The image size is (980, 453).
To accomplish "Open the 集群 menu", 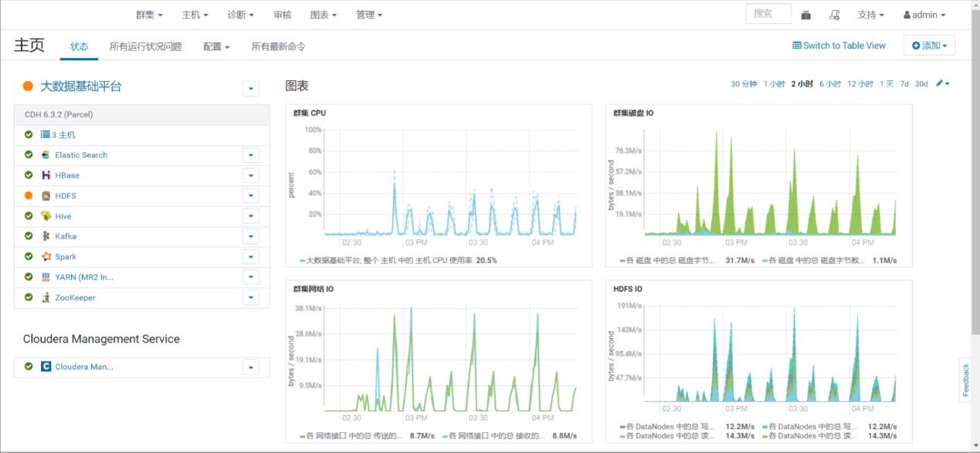I will pos(149,15).
